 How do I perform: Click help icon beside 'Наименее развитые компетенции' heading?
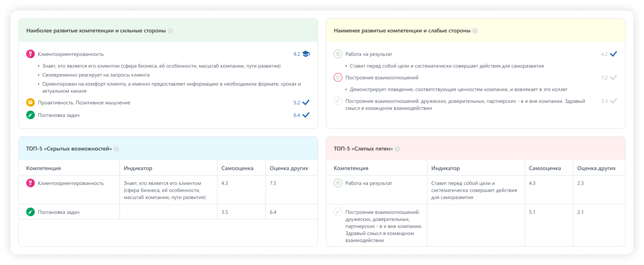(x=475, y=31)
